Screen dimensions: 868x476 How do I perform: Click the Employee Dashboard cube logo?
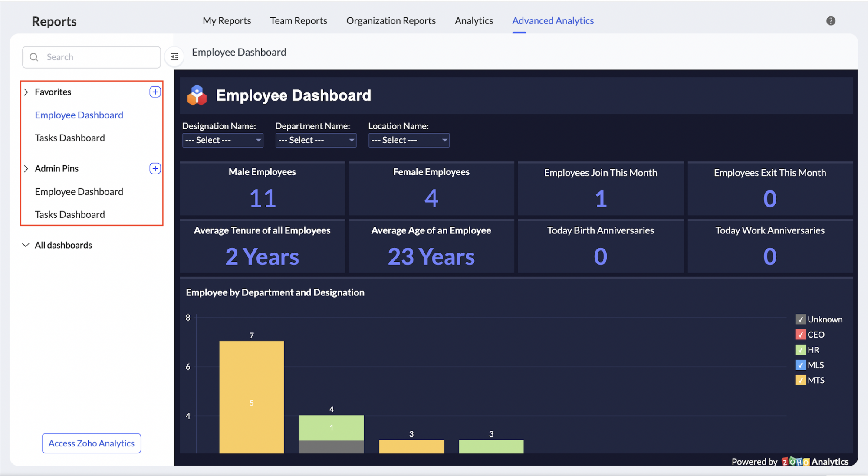[197, 95]
